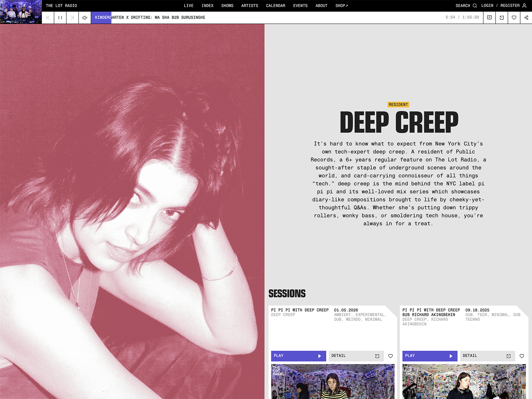The width and height of the screenshot is (532, 399).
Task: Pause the currently playing stream
Action: pos(60,18)
